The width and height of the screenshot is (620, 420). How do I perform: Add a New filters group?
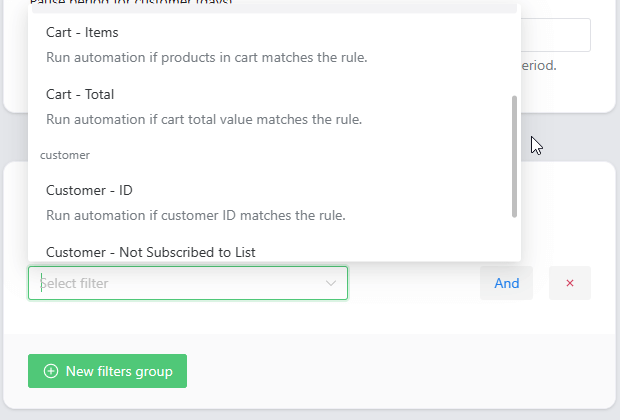pos(108,371)
